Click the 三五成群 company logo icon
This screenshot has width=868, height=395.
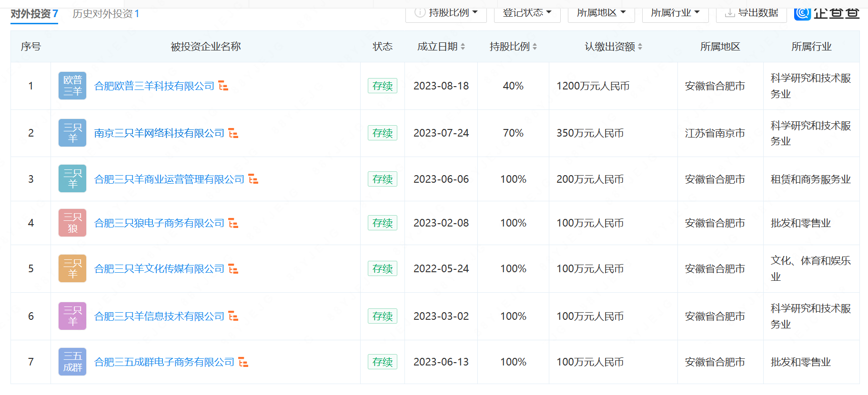coord(72,362)
